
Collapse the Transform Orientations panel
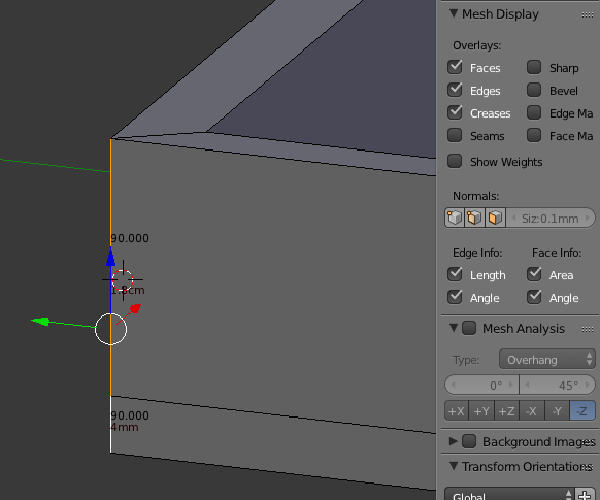(454, 466)
